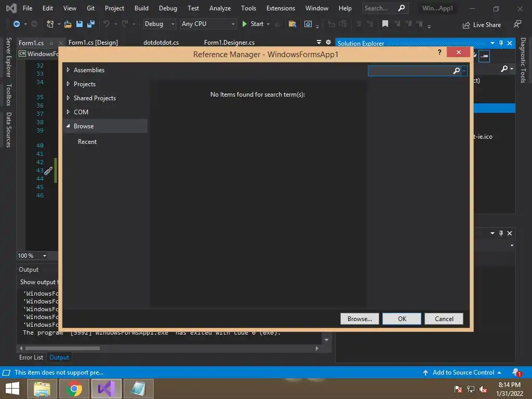
Task: Open Google Chrome from taskbar
Action: point(74,389)
